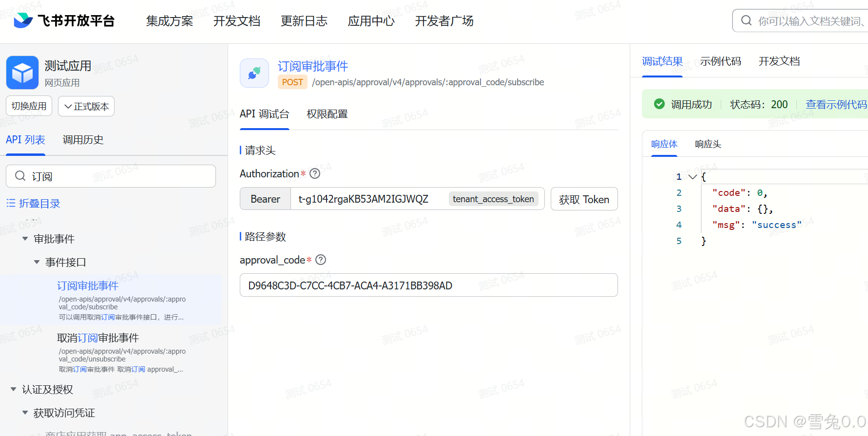Open 开发者广场 in top navigation
868x436 pixels.
point(444,21)
